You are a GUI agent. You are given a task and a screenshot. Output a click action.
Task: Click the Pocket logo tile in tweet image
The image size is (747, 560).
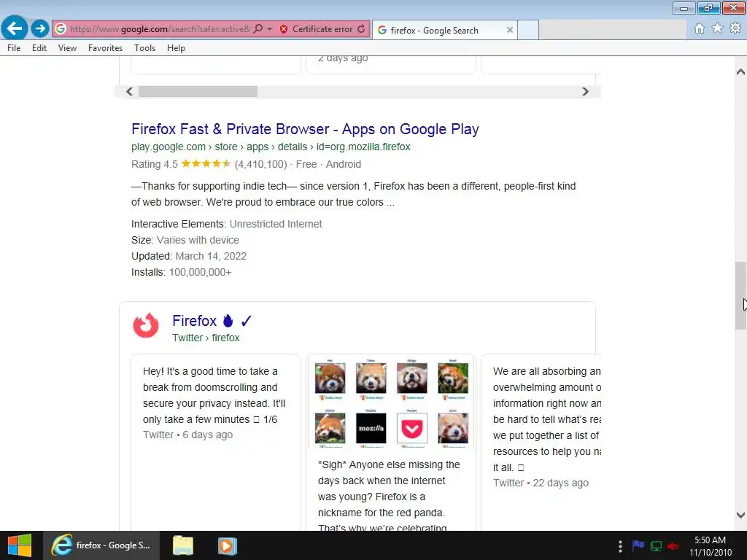(412, 428)
